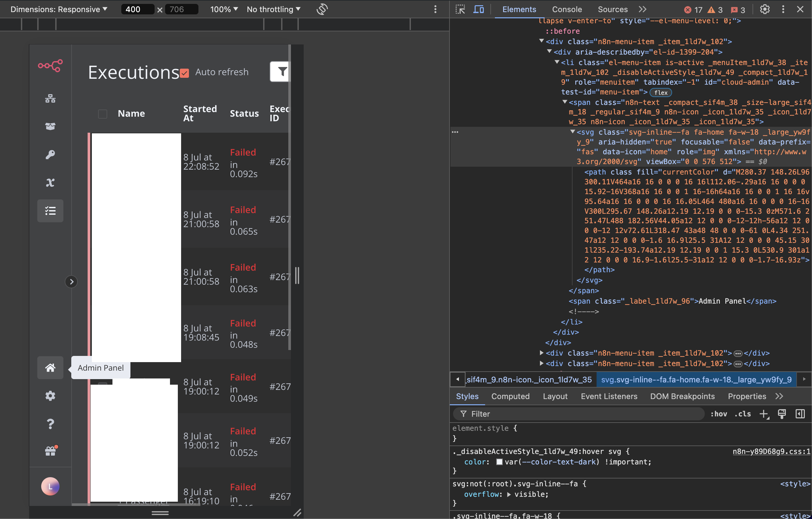
Task: Open Credentials key icon in sidebar
Action: [50, 155]
